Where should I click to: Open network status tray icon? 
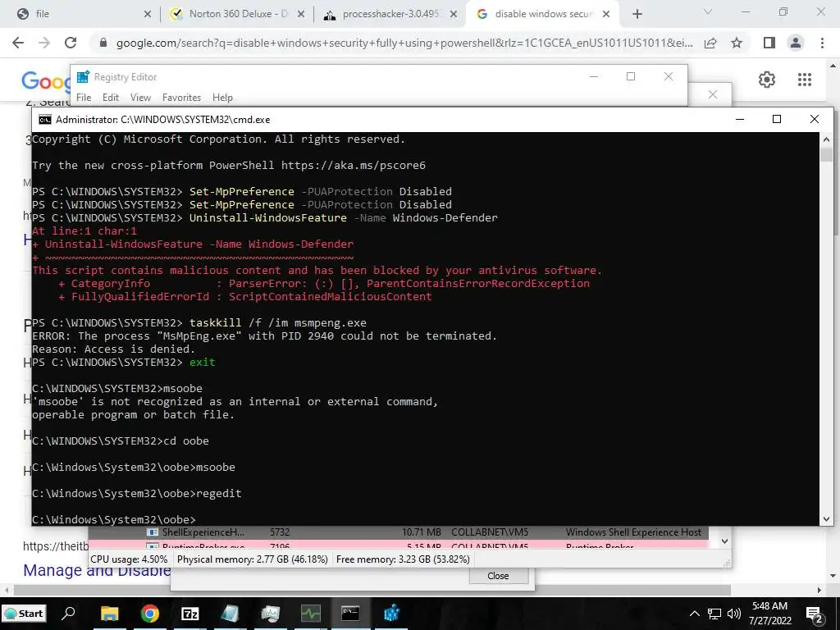(714, 614)
